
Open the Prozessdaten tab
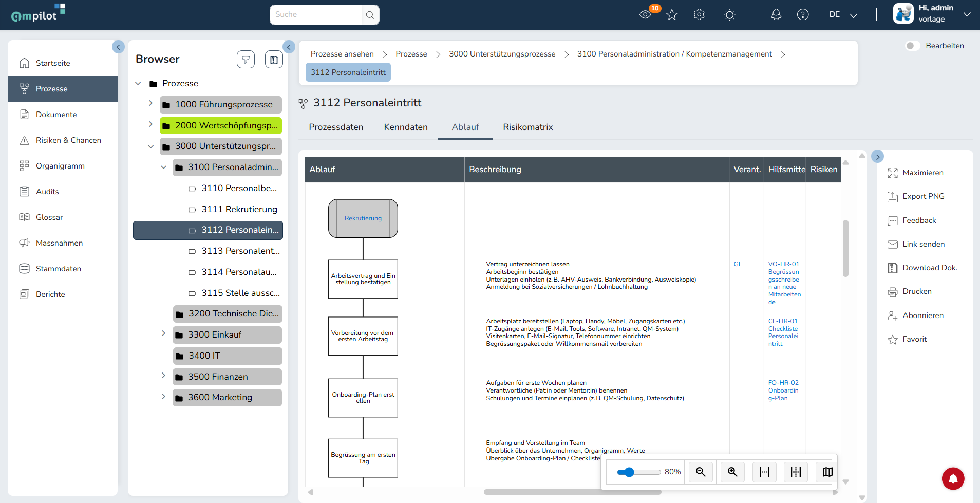[336, 127]
